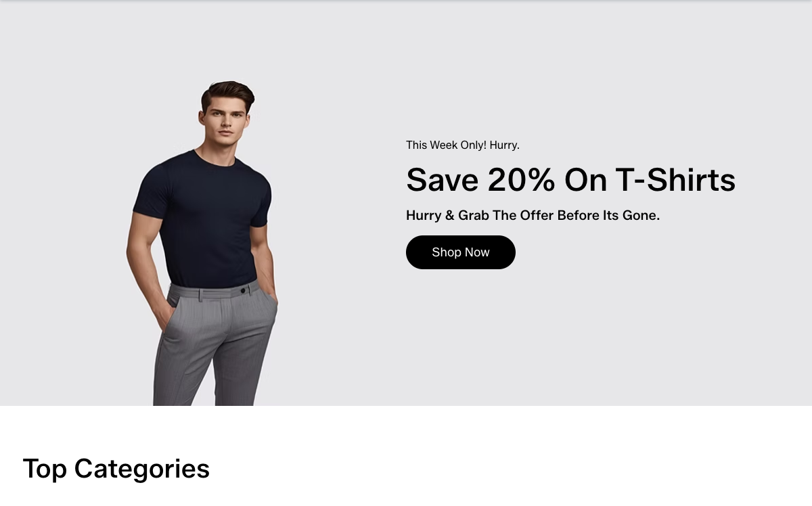Click the Shop Now button
This screenshot has height=506, width=812.
(461, 252)
